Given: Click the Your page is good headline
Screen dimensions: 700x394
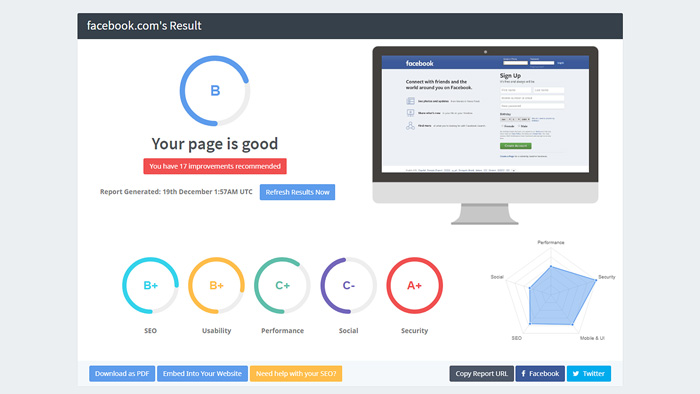Looking at the screenshot, I should click(215, 144).
